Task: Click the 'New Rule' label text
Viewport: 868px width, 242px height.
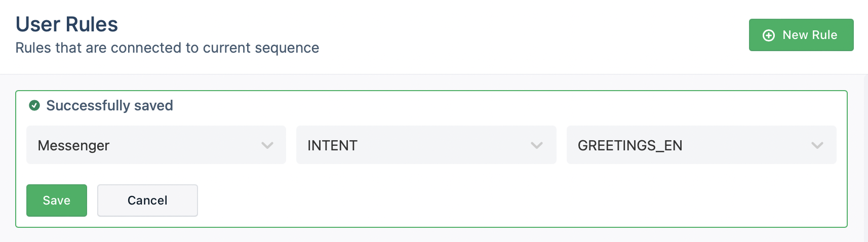Action: tap(810, 35)
